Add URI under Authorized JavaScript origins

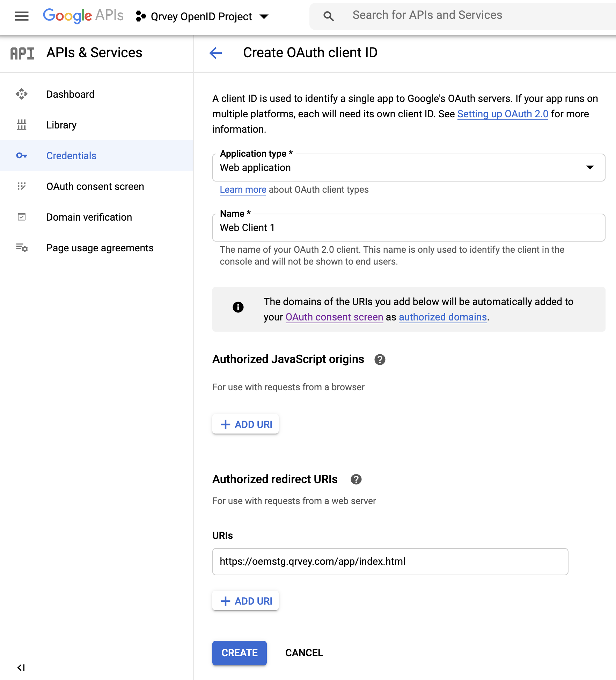[x=245, y=424]
